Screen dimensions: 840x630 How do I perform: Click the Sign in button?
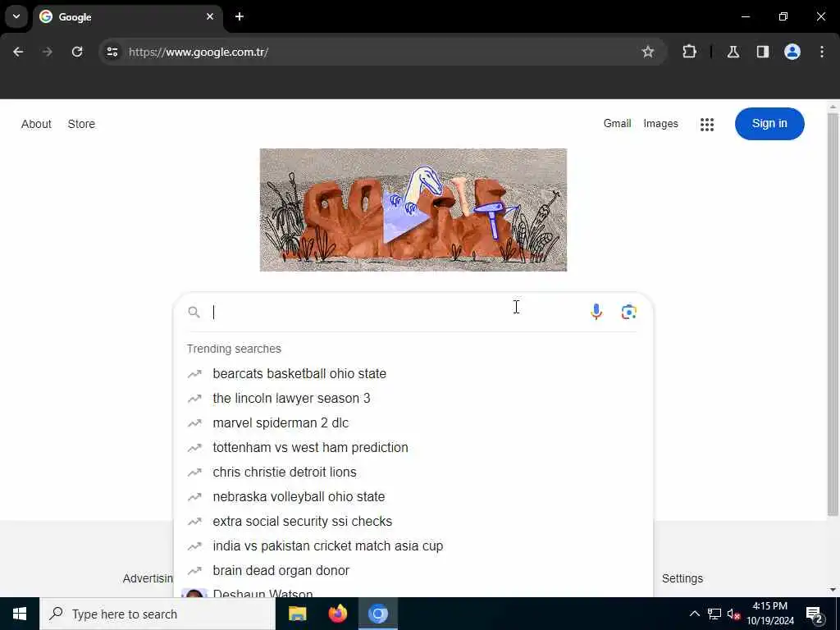769,124
